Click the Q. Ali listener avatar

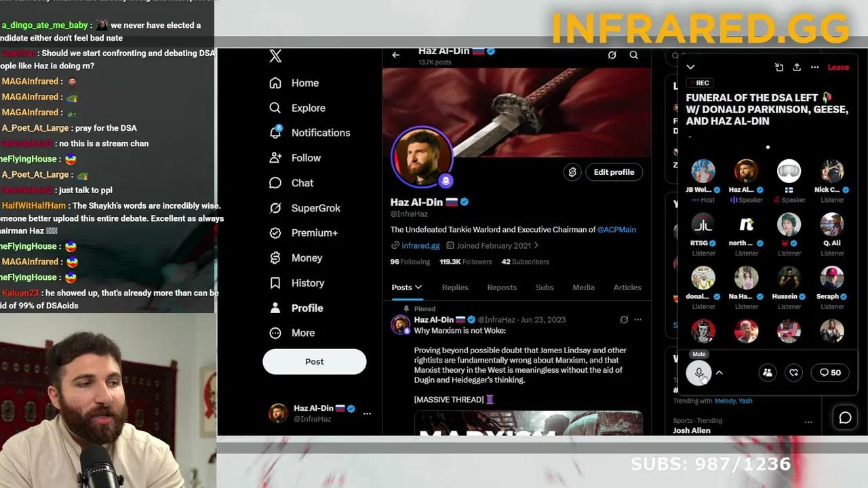[832, 224]
